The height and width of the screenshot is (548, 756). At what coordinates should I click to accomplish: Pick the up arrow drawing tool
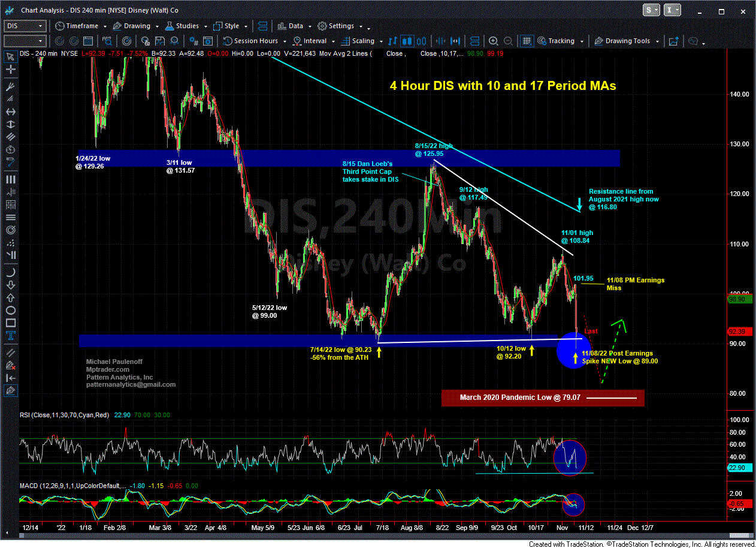pos(11,297)
